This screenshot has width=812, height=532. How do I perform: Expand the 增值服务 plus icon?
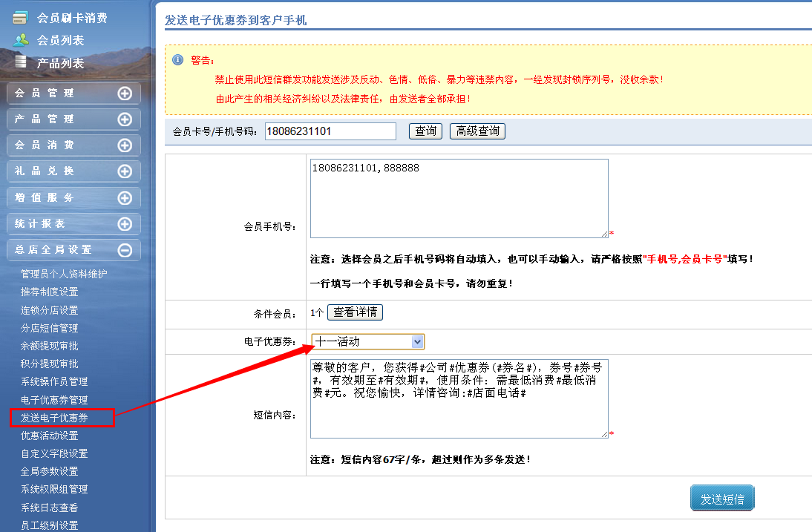[x=125, y=198]
